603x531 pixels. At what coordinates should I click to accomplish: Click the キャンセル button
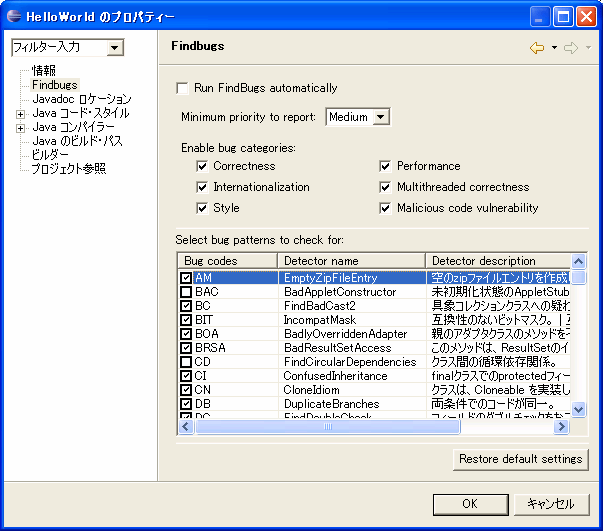click(551, 504)
